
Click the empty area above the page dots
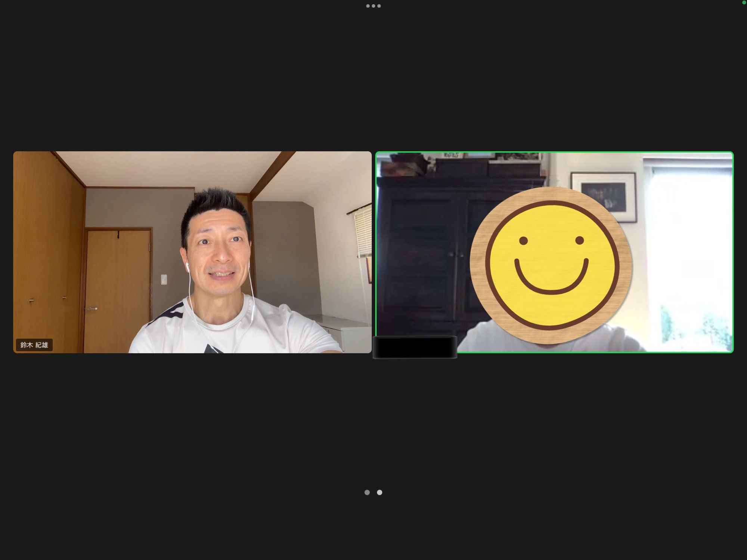[x=373, y=422]
